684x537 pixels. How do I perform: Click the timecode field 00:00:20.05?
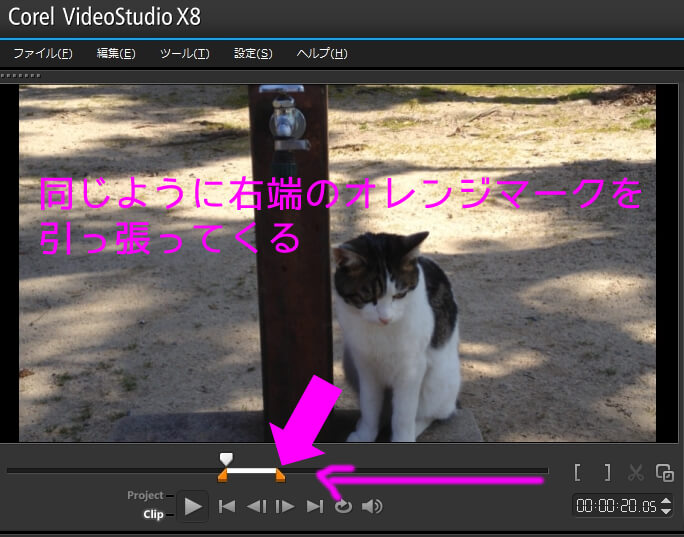click(616, 506)
